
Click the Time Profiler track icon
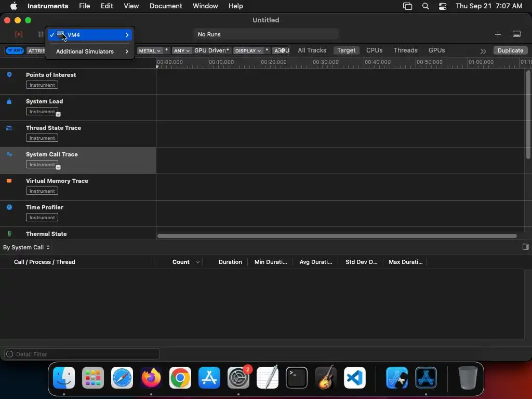[9, 207]
